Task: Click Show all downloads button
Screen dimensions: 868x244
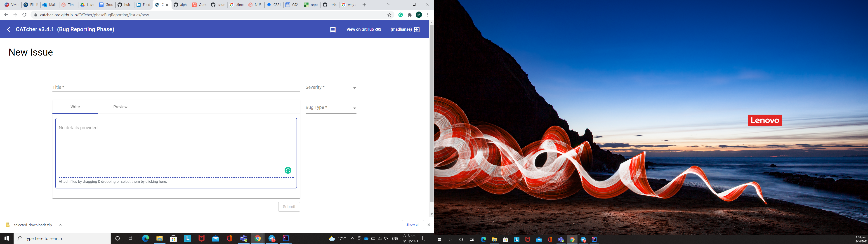Action: click(x=413, y=225)
